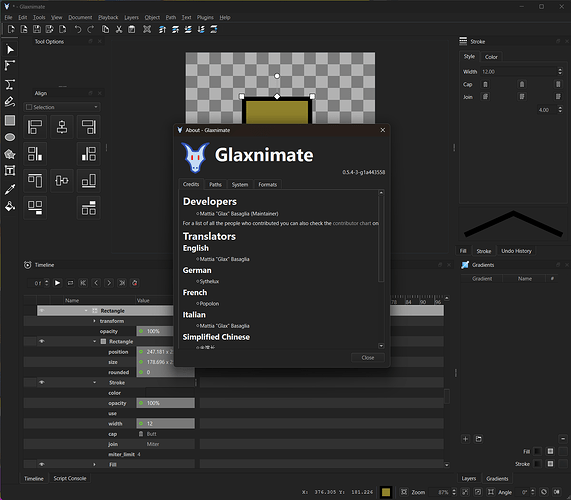The height and width of the screenshot is (500, 571).
Task: Close the About dialog via Close button
Action: (x=368, y=358)
